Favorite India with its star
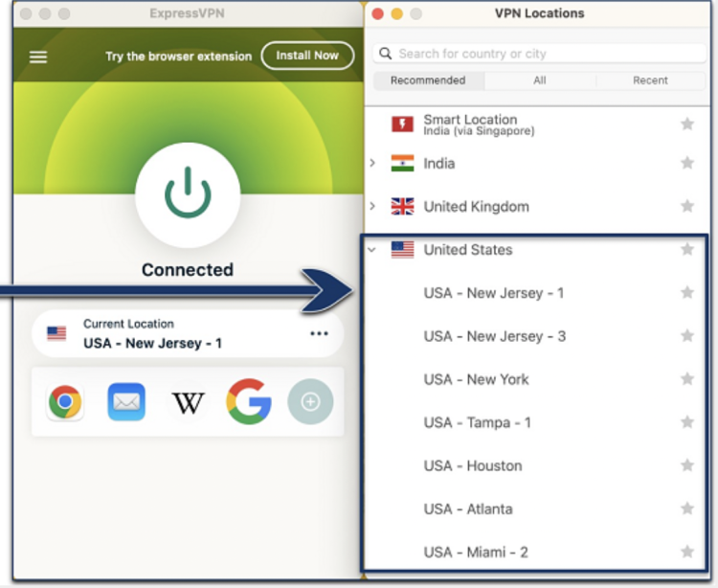Screen dimensions: 718x588 click(x=687, y=163)
